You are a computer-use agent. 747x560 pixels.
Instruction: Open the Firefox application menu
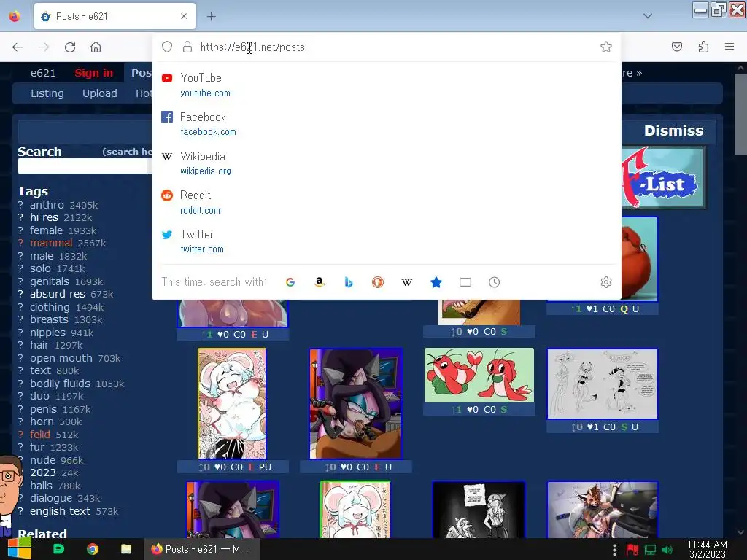pyautogui.click(x=729, y=47)
